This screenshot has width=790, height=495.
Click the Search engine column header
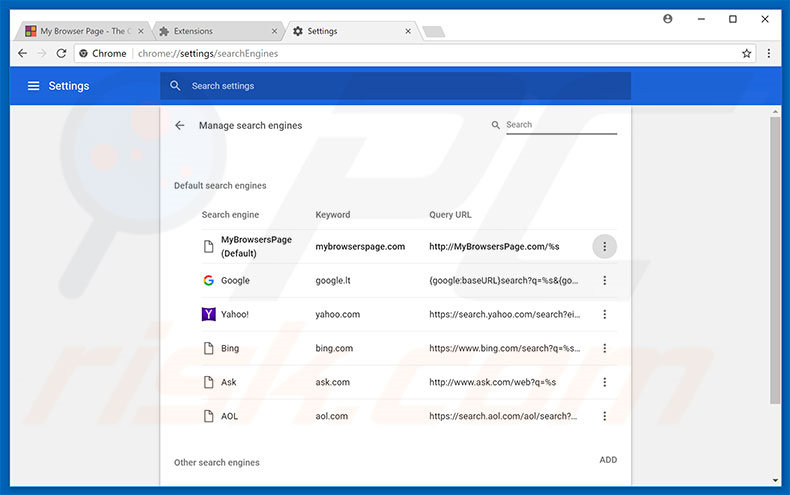[230, 215]
